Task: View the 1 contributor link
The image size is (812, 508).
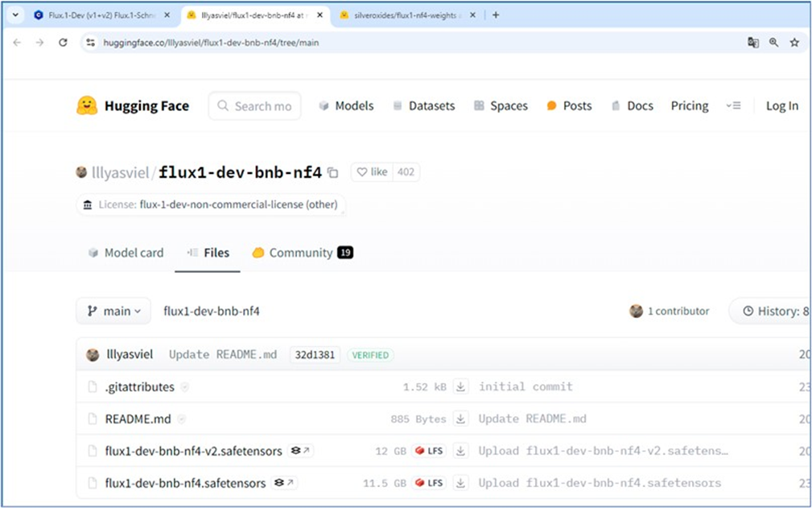Action: [669, 312]
